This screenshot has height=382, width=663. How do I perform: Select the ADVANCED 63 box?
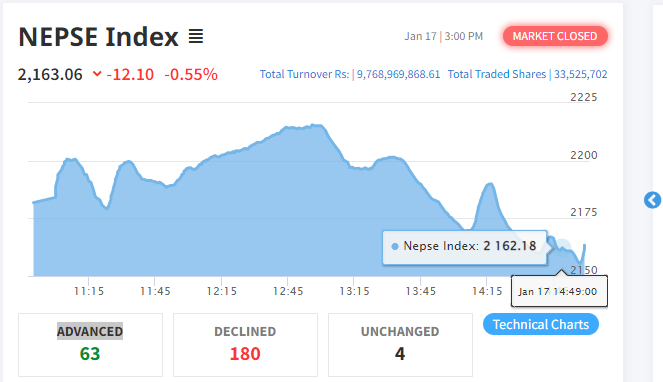pyautogui.click(x=90, y=345)
